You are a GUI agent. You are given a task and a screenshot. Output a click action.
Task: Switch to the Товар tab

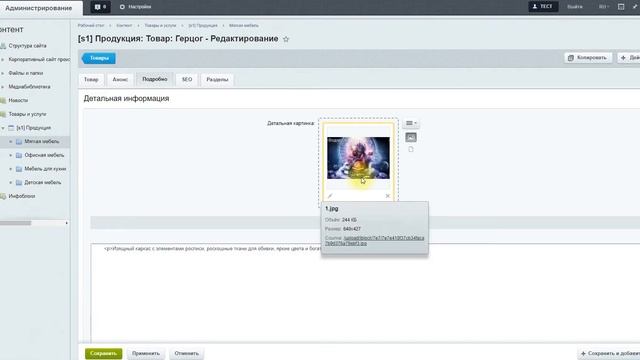[x=91, y=80]
